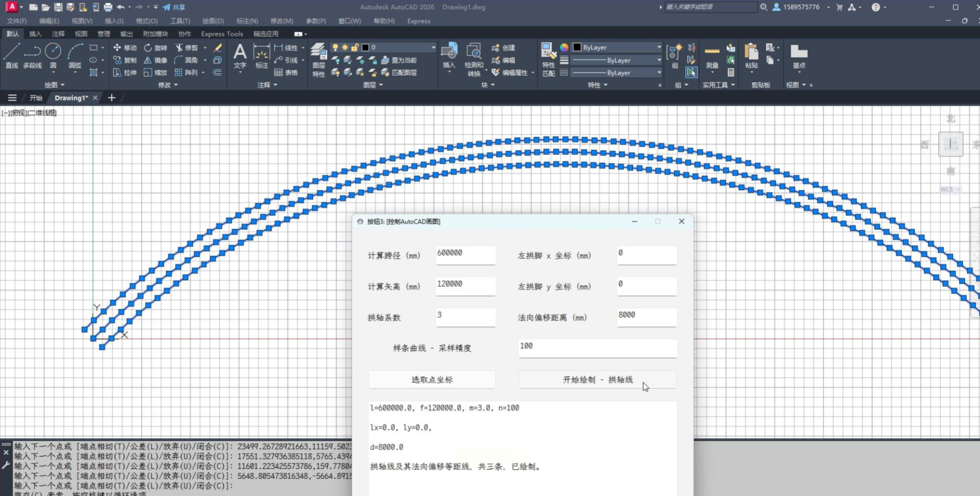Toggle the layer lock padlock icon

355,47
